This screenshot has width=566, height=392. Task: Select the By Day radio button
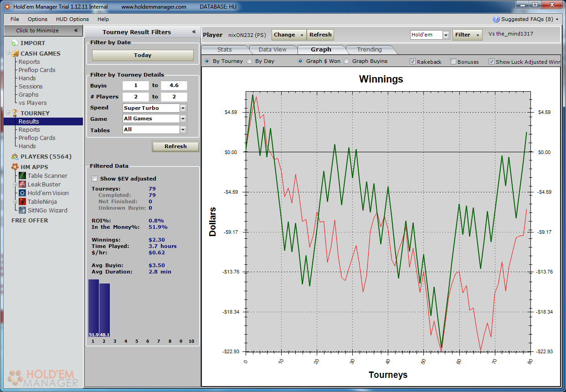click(249, 61)
